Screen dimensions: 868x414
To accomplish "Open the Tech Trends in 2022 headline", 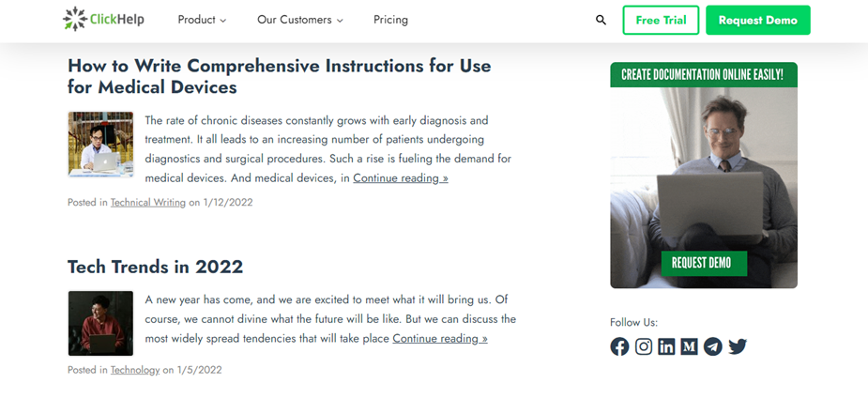I will tap(155, 267).
